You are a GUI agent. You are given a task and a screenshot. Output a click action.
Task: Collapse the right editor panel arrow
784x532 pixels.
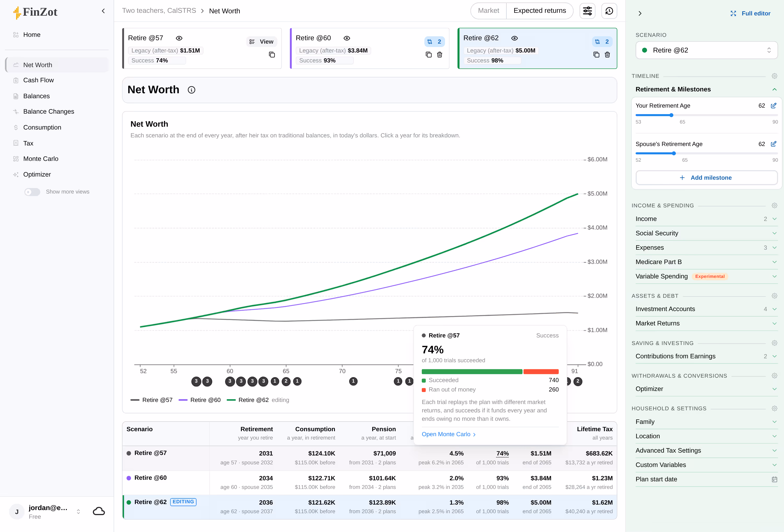(640, 14)
